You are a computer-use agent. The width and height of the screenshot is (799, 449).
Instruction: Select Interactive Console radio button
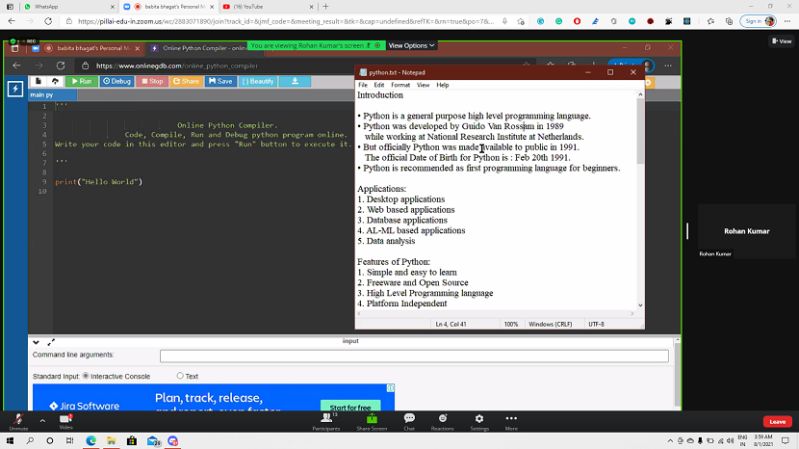[86, 376]
